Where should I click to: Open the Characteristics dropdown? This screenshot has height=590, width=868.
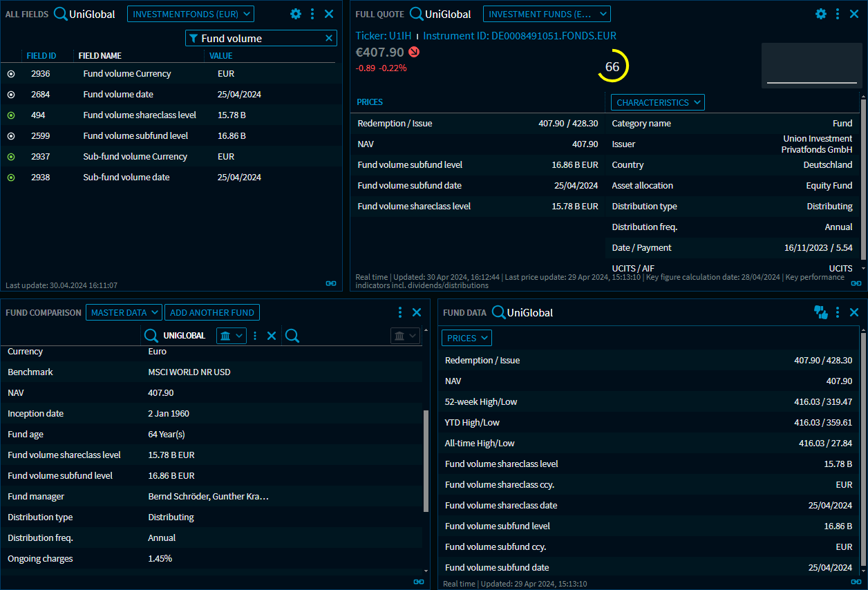(657, 103)
